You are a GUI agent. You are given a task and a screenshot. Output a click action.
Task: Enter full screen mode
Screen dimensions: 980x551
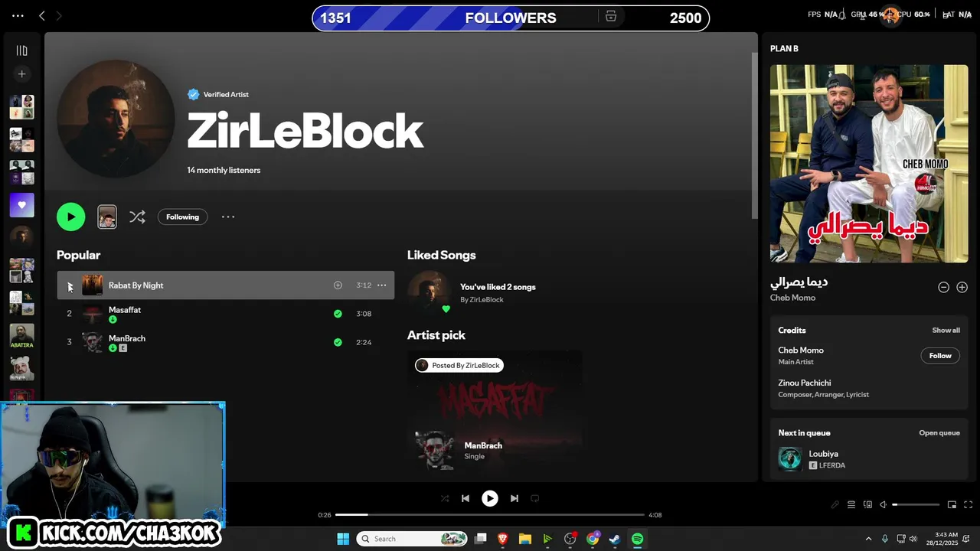coord(968,504)
